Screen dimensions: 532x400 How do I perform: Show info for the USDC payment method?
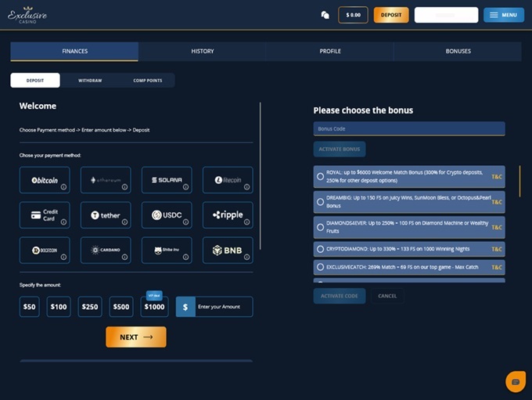185,222
